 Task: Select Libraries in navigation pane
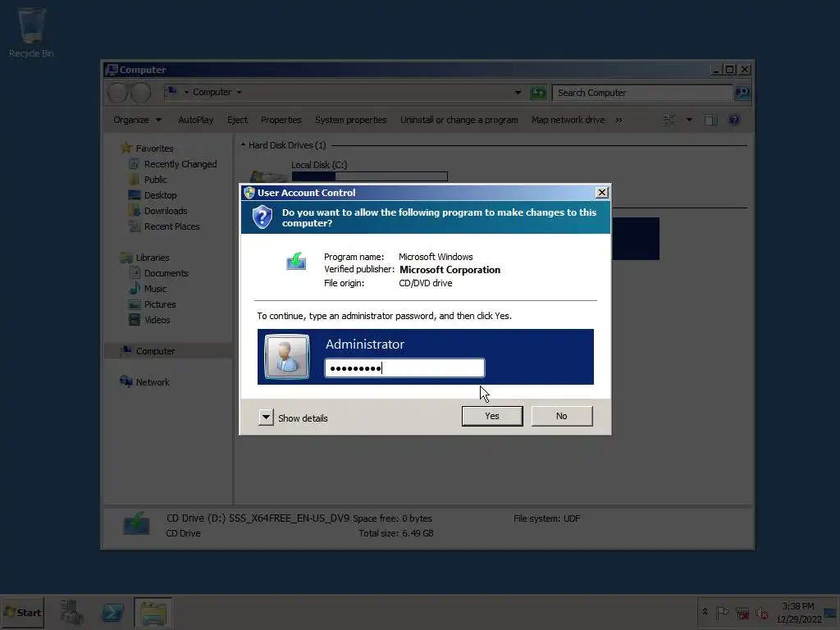(152, 258)
